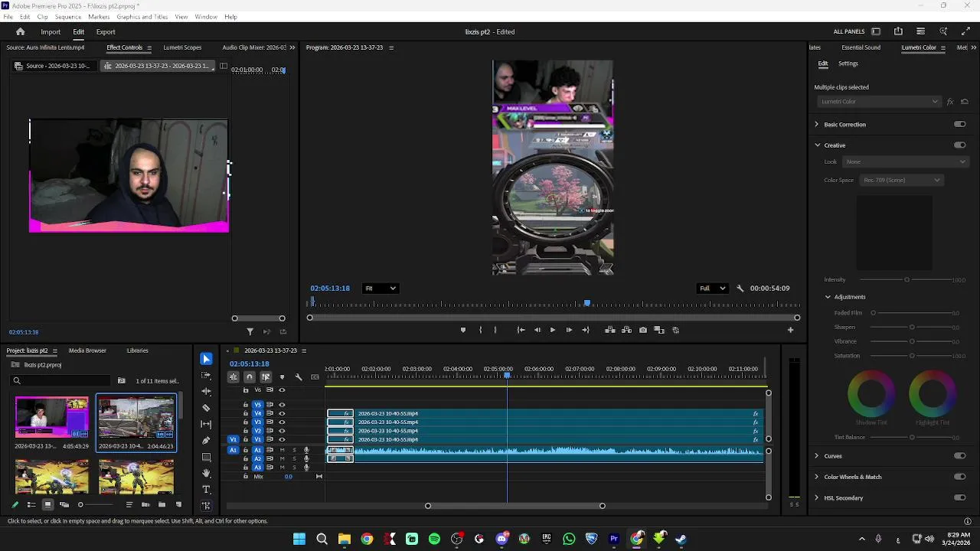Open the Fit zoom level dropdown
The image size is (980, 551).
tap(381, 289)
